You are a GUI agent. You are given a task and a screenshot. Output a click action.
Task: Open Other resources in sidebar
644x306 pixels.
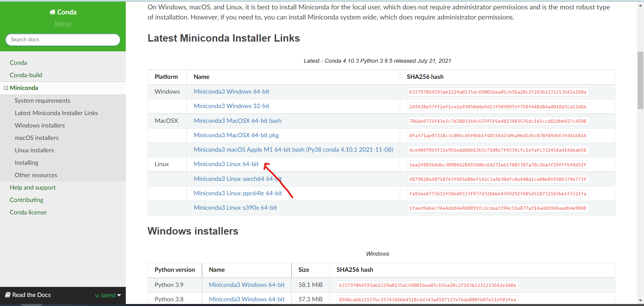tap(36, 175)
